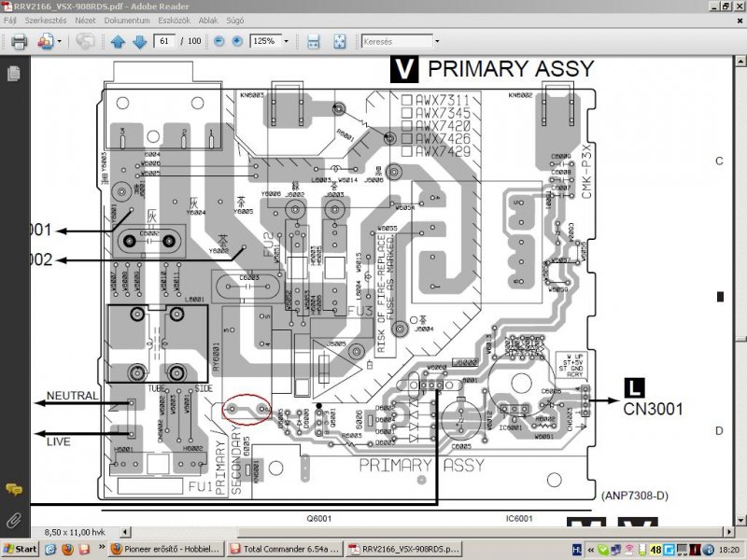Open the Eszközök menu
This screenshot has width=747, height=560.
point(174,21)
